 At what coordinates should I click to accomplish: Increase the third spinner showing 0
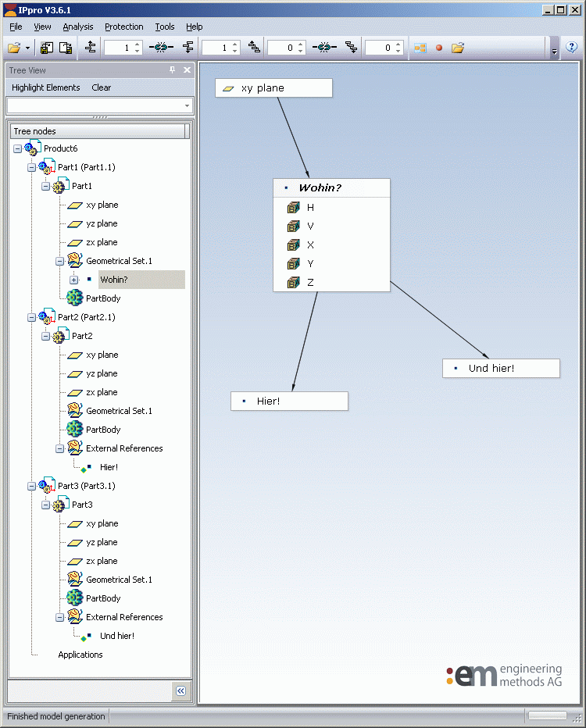click(301, 45)
